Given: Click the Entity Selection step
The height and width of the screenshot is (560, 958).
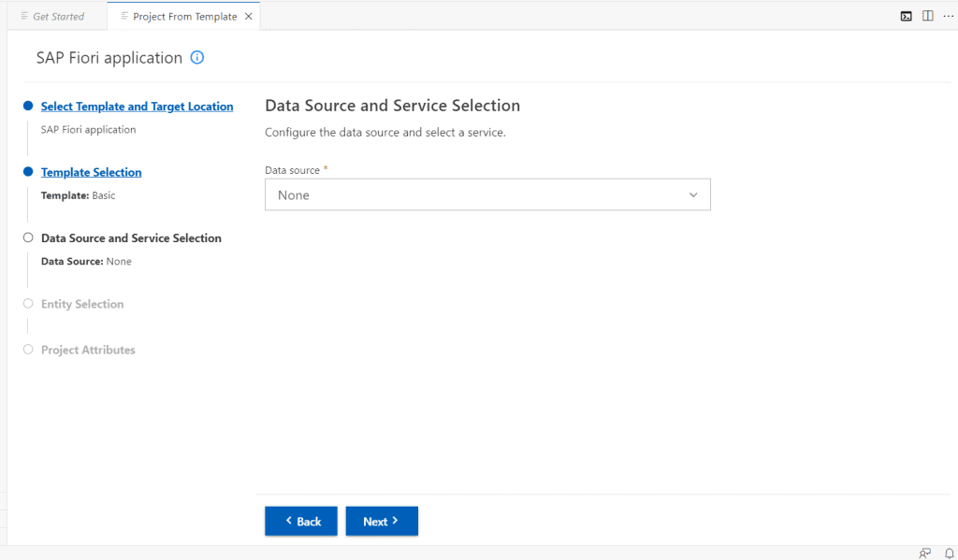Looking at the screenshot, I should click(x=82, y=304).
